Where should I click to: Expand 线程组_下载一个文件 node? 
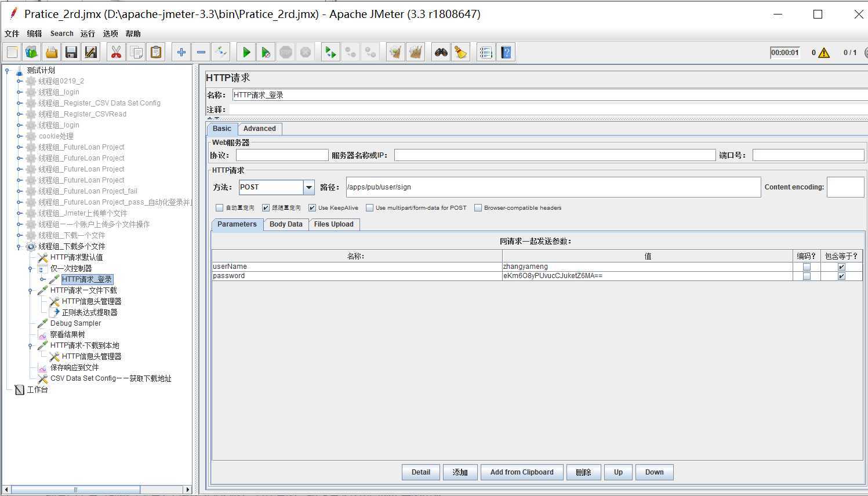(19, 235)
